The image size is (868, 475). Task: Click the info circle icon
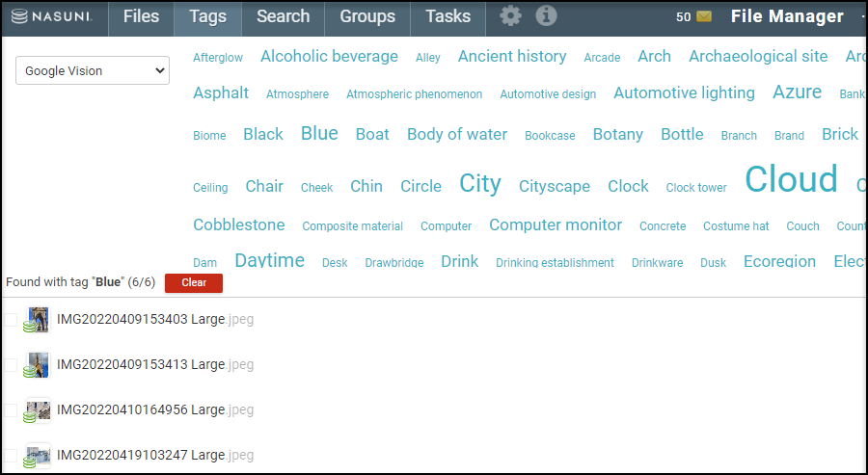coord(546,16)
